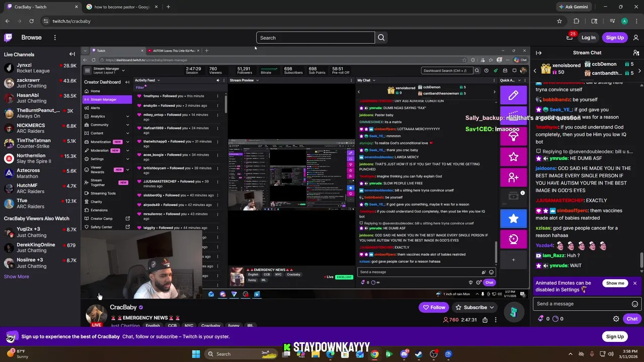Click Sign Up in bottom banner
Screen dimensions: 644x362
615,336
